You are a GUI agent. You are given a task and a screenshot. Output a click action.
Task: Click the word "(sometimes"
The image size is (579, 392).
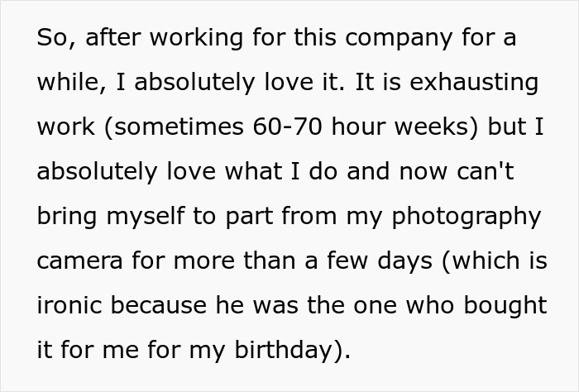coord(174,127)
